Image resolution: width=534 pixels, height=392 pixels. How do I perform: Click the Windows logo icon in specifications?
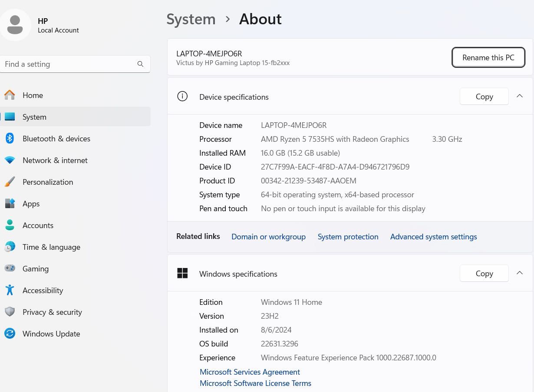(x=182, y=273)
